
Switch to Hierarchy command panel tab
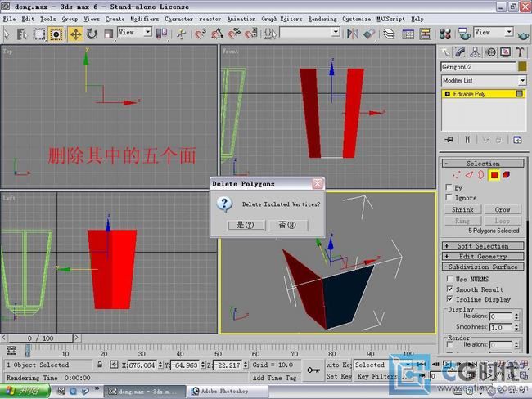[475, 52]
